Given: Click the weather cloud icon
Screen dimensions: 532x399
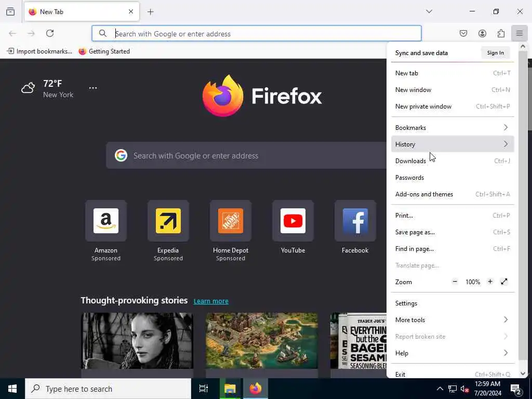Looking at the screenshot, I should point(28,88).
